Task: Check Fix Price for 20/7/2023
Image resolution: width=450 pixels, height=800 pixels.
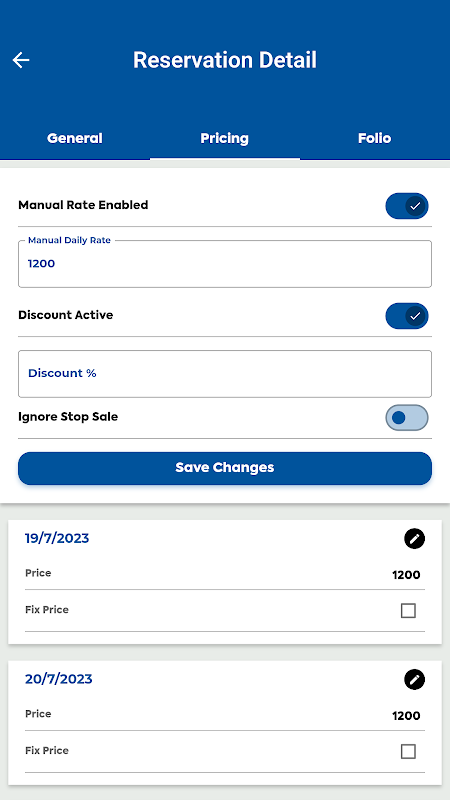Action: (408, 751)
